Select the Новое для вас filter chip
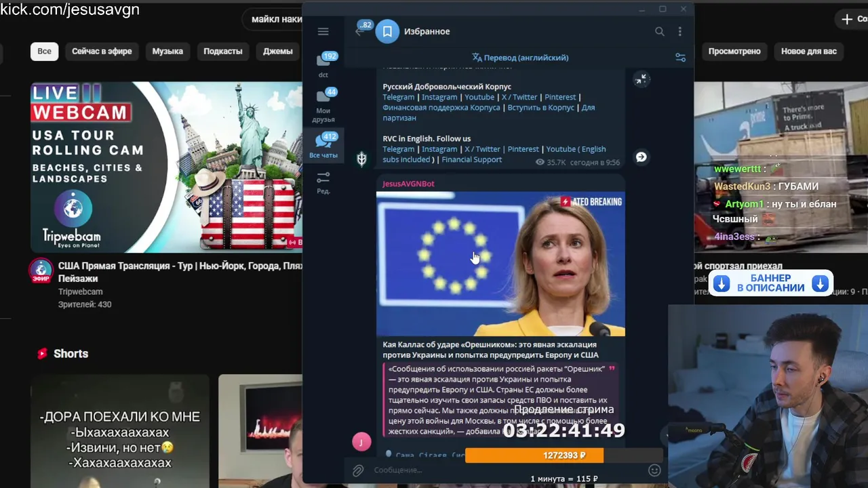The image size is (868, 488). [x=809, y=52]
